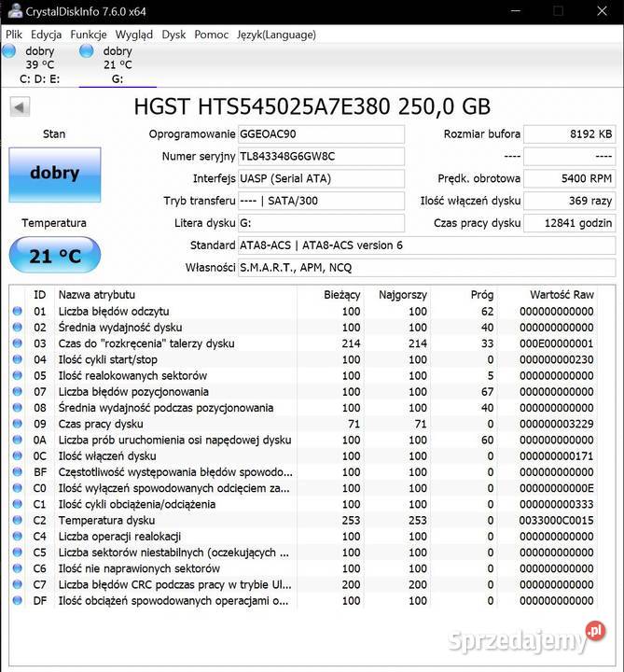The image size is (624, 672).
Task: Click the serial number field TL843348G6GW8C
Action: (x=321, y=157)
